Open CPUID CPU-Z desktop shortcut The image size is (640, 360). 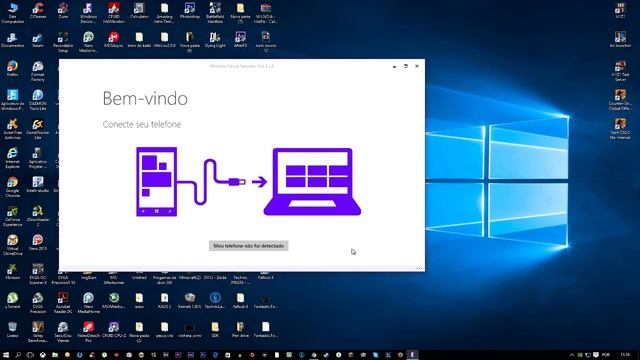[x=114, y=330]
